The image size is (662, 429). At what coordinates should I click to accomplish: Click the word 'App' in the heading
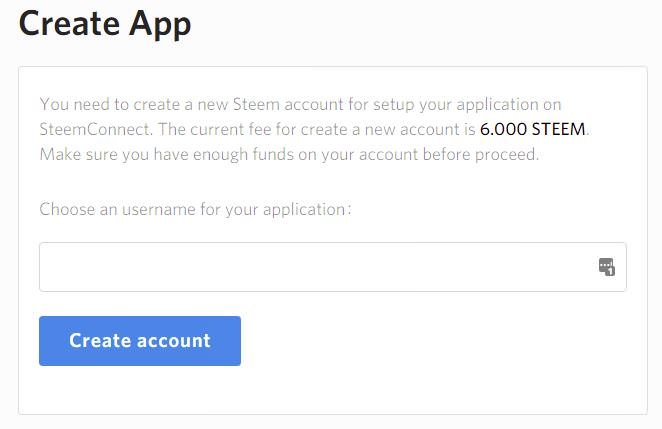pos(160,25)
